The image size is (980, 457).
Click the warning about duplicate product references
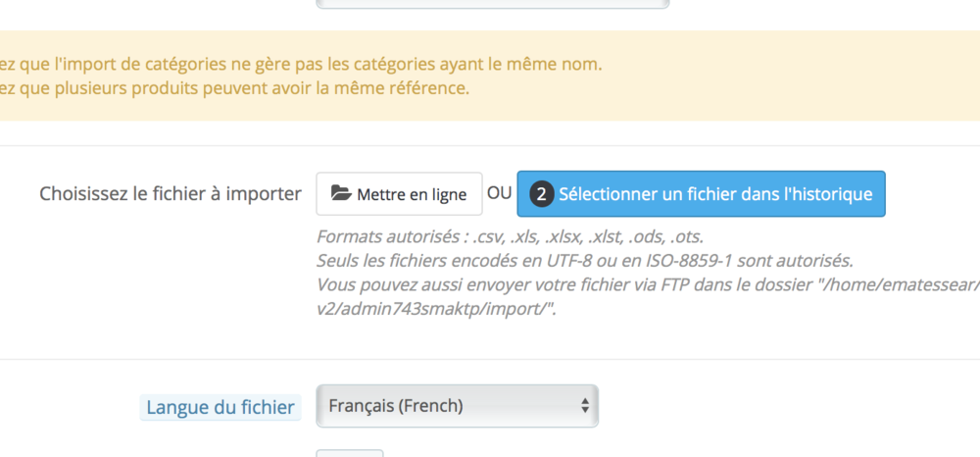235,89
